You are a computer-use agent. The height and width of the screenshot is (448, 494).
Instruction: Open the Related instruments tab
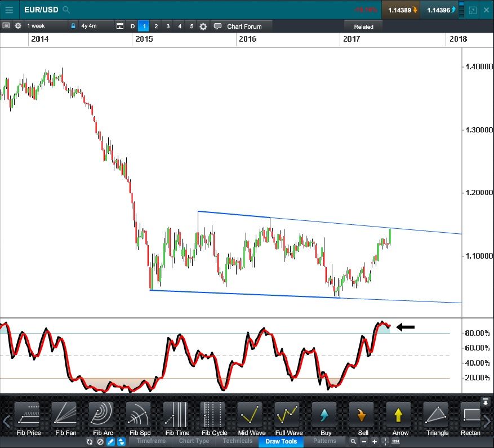tap(363, 27)
